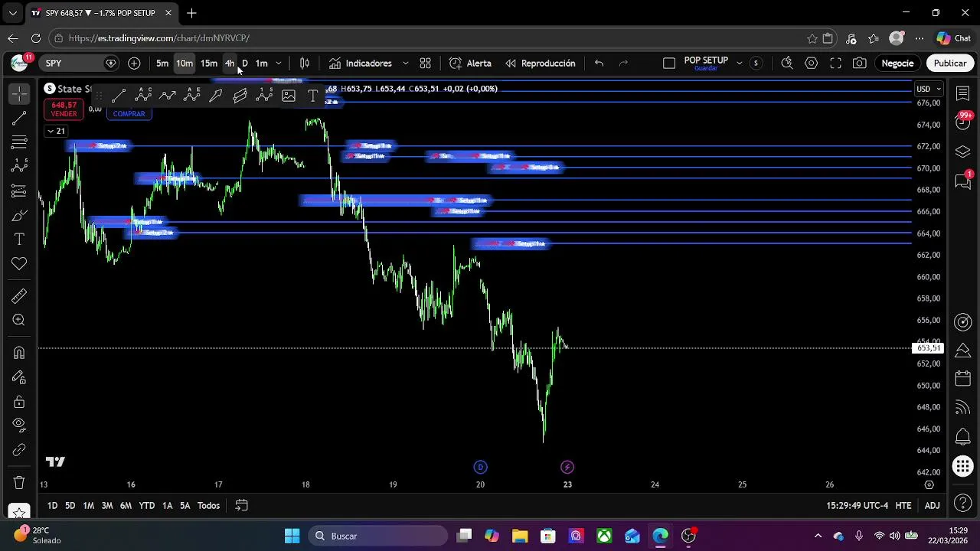Click the line tool in floating favorites bar
Screen dimensions: 980x551
119,96
